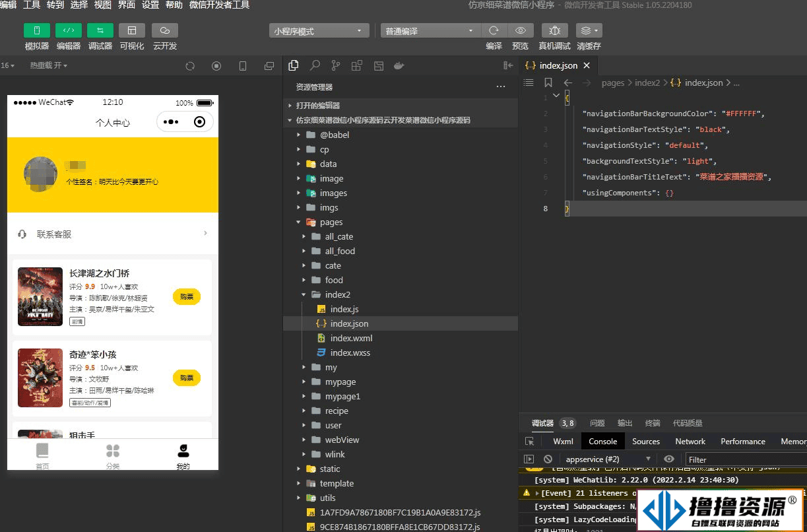The image size is (807, 532).
Task: Clear the console with the clear icon
Action: (x=548, y=459)
